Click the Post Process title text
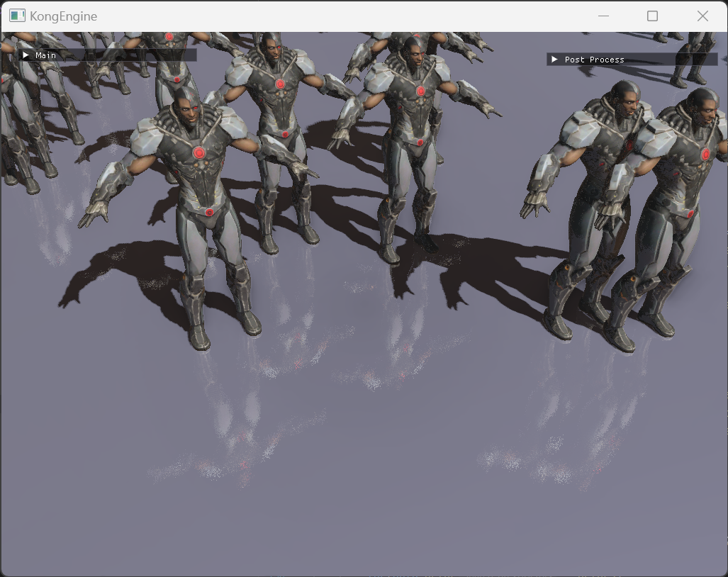 click(594, 60)
